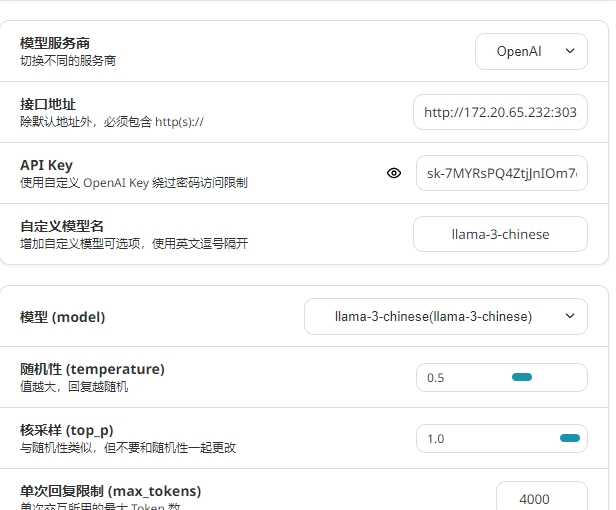Viewport: 616px width, 510px height.
Task: Toggle API Key visibility with eye icon
Action: click(394, 173)
